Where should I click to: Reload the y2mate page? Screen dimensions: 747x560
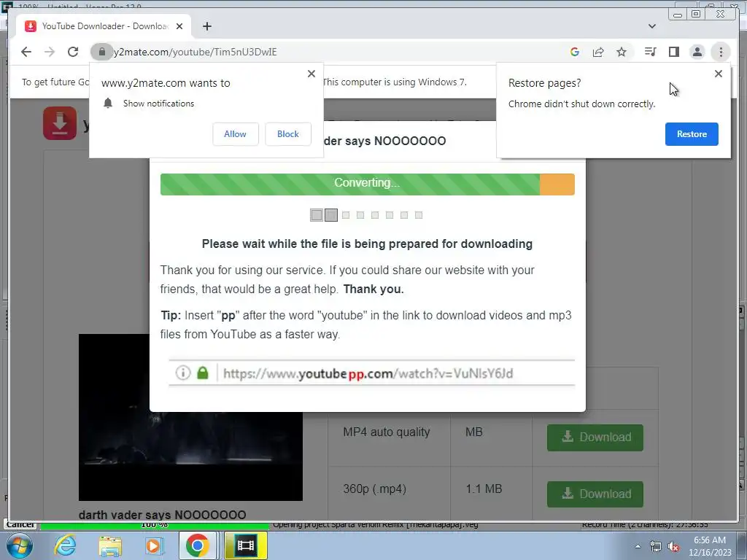[73, 52]
